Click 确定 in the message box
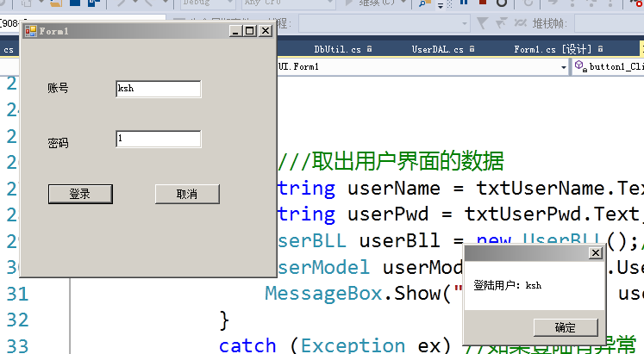The height and width of the screenshot is (354, 644). 566,327
